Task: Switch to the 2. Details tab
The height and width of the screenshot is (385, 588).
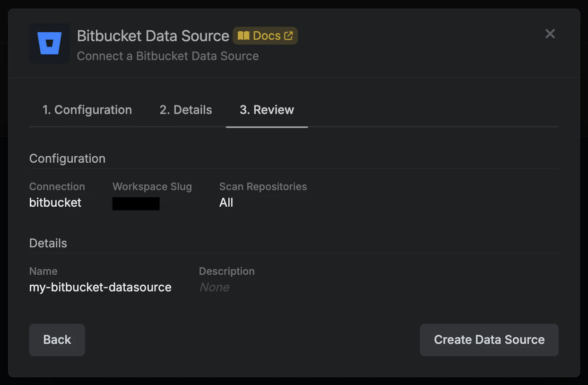Action: (x=186, y=110)
